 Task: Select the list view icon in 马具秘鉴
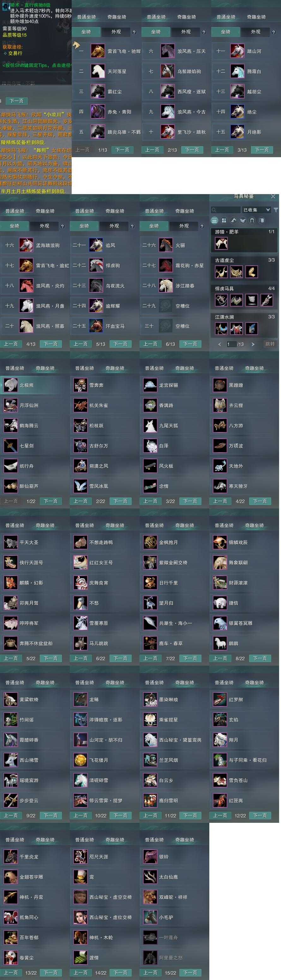click(214, 220)
